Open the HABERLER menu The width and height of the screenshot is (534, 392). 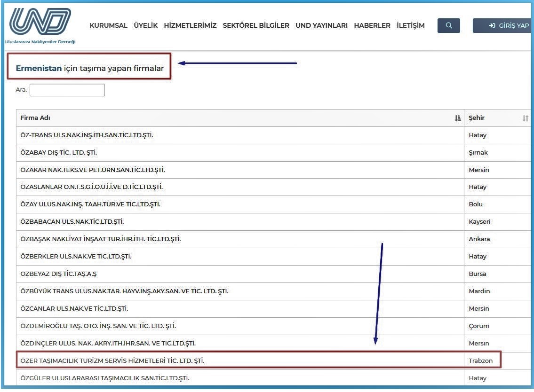[372, 25]
